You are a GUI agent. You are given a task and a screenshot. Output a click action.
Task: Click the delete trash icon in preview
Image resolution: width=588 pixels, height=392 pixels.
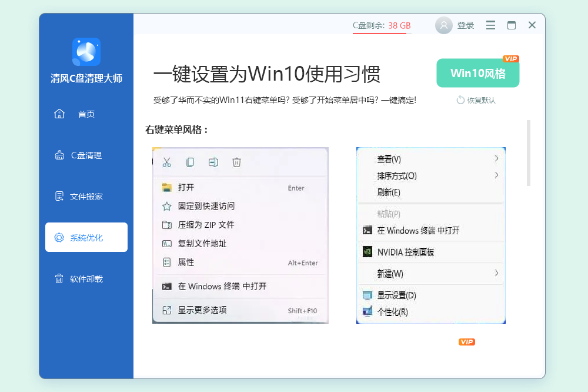click(236, 162)
